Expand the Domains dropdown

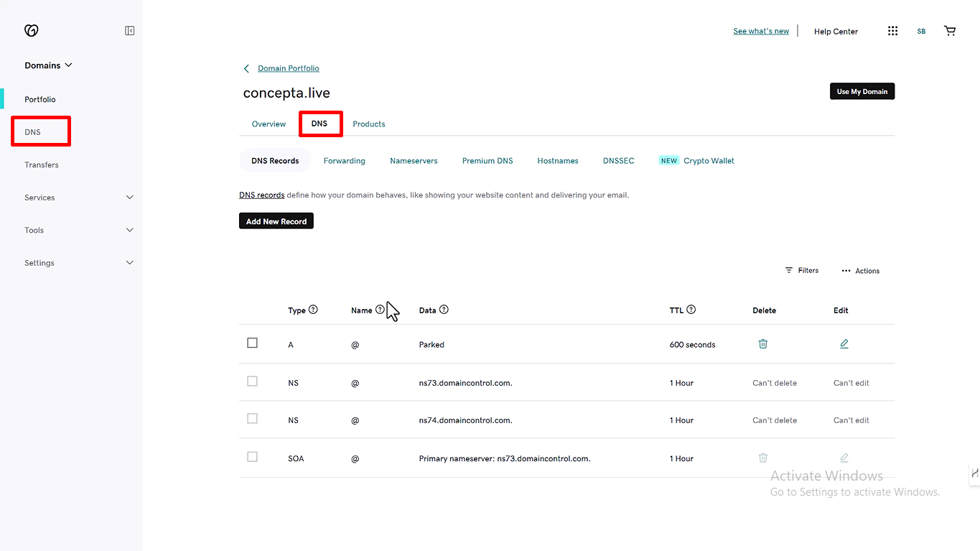(x=49, y=65)
